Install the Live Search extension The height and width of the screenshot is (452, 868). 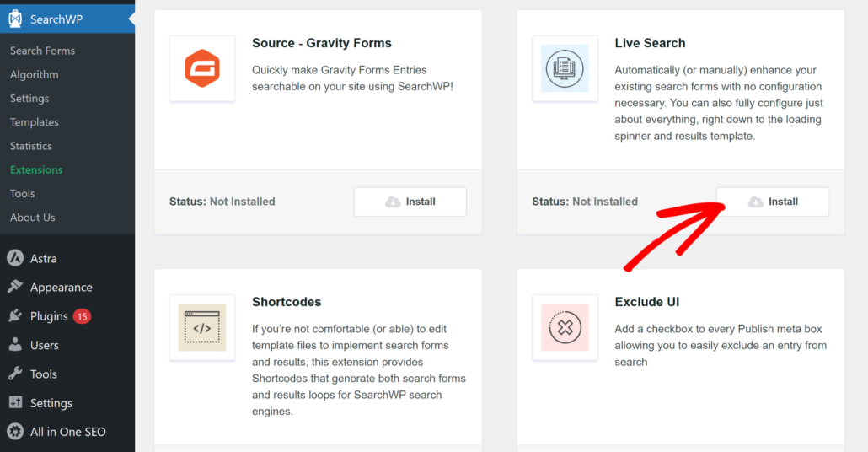pos(773,202)
